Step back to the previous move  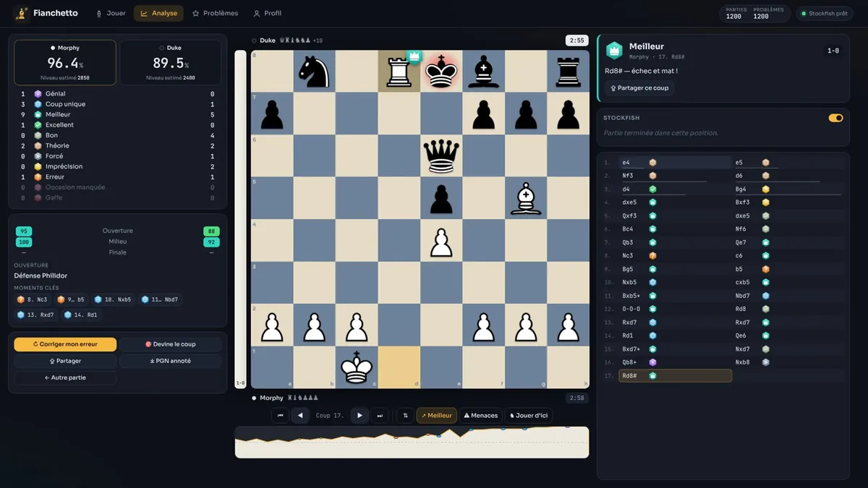(x=300, y=416)
